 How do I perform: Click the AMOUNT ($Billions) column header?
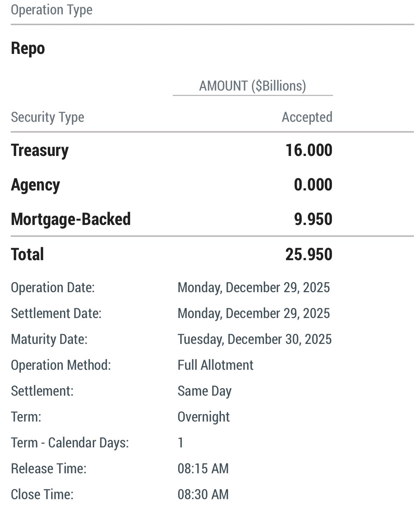tap(253, 86)
